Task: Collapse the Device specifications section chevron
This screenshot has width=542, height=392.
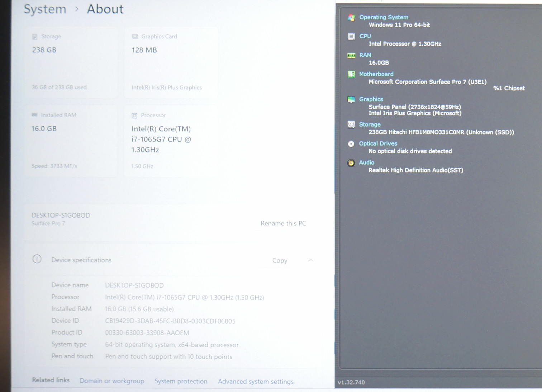Action: [310, 260]
